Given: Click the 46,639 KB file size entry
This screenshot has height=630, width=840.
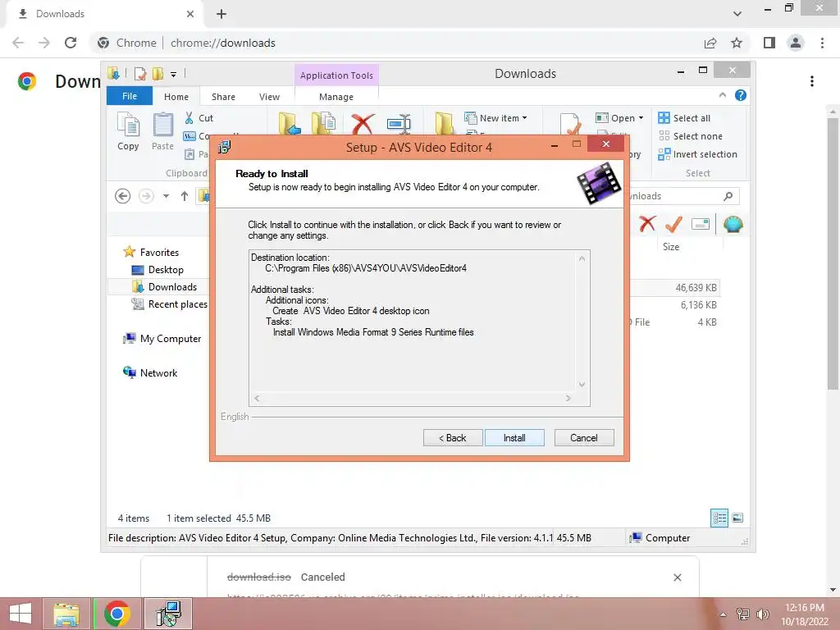Looking at the screenshot, I should click(x=696, y=288).
